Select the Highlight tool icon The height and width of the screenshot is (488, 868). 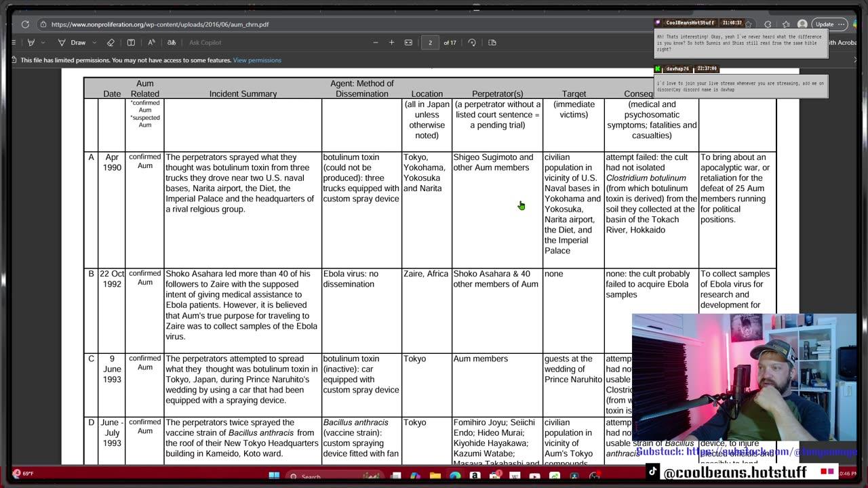click(x=31, y=43)
